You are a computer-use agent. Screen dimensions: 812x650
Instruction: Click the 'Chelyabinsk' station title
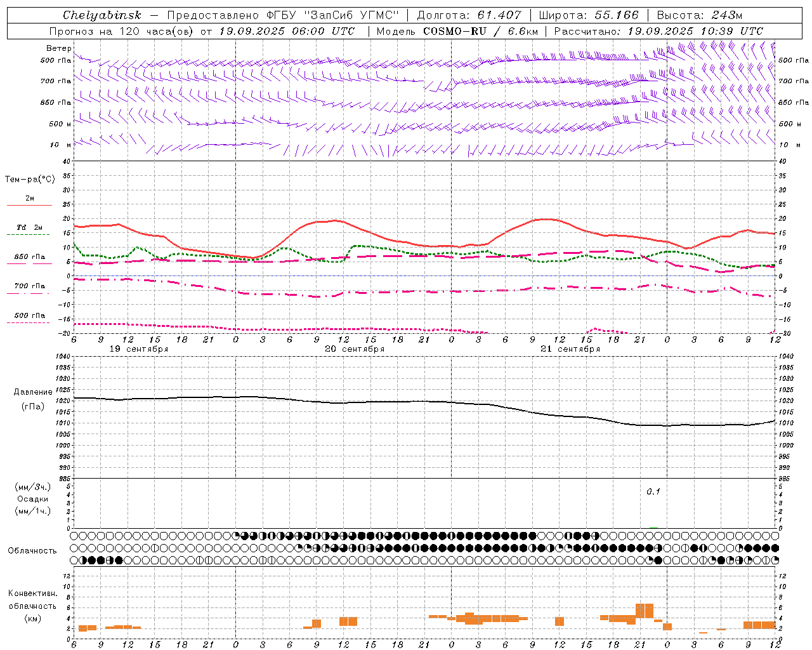click(101, 15)
